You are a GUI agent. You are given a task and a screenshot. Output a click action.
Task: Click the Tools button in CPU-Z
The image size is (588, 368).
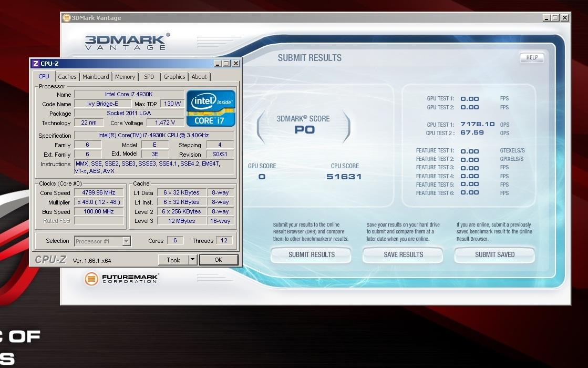173,260
